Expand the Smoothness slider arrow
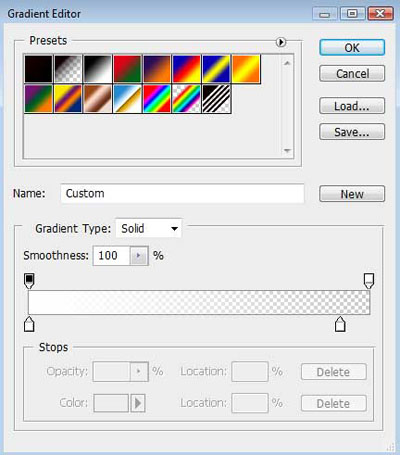The width and height of the screenshot is (400, 455). click(139, 256)
